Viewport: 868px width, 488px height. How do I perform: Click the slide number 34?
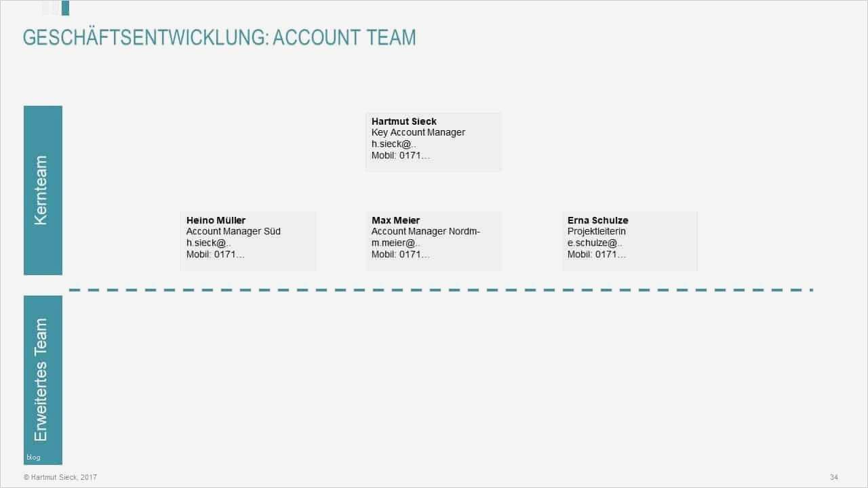pos(834,477)
